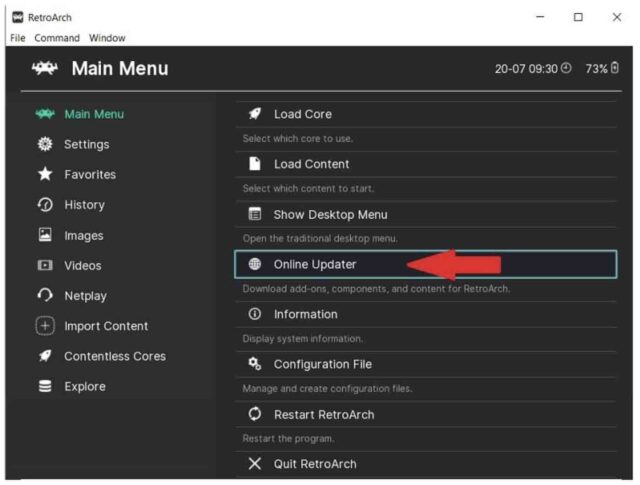
Task: Open the File menu
Action: 17,38
